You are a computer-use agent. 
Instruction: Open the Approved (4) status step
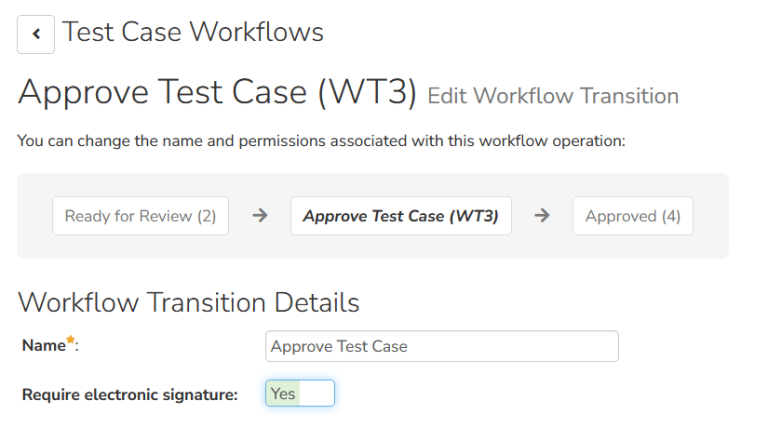[633, 216]
